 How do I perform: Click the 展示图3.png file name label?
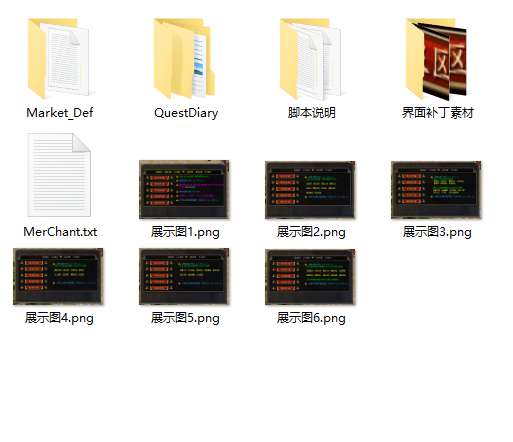point(437,232)
